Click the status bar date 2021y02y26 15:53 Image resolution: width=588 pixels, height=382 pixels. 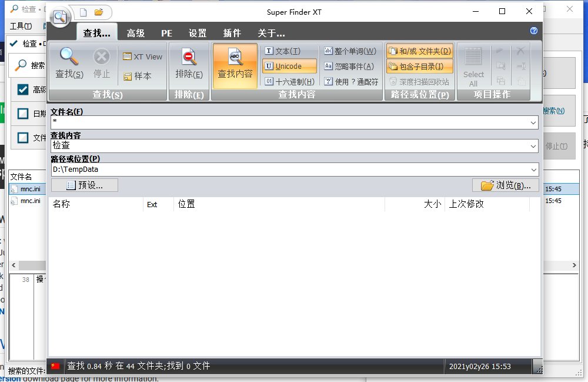click(480, 366)
